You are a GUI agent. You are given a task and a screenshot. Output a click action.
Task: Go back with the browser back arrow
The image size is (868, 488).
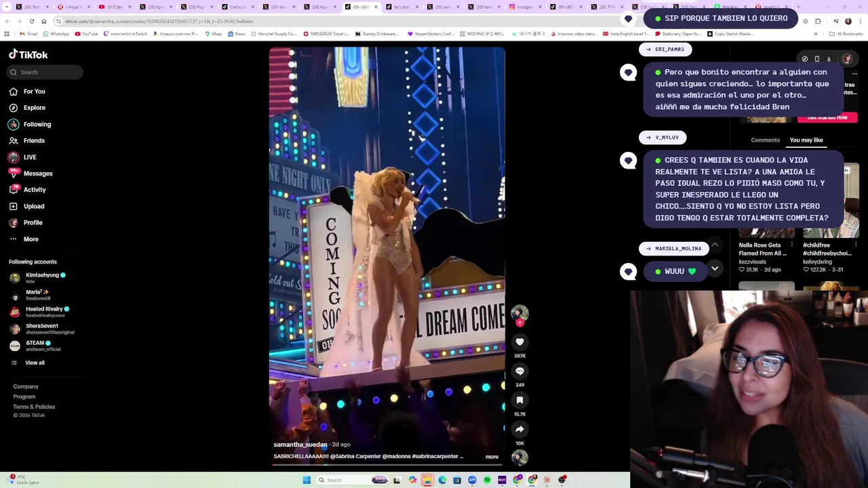point(7,21)
